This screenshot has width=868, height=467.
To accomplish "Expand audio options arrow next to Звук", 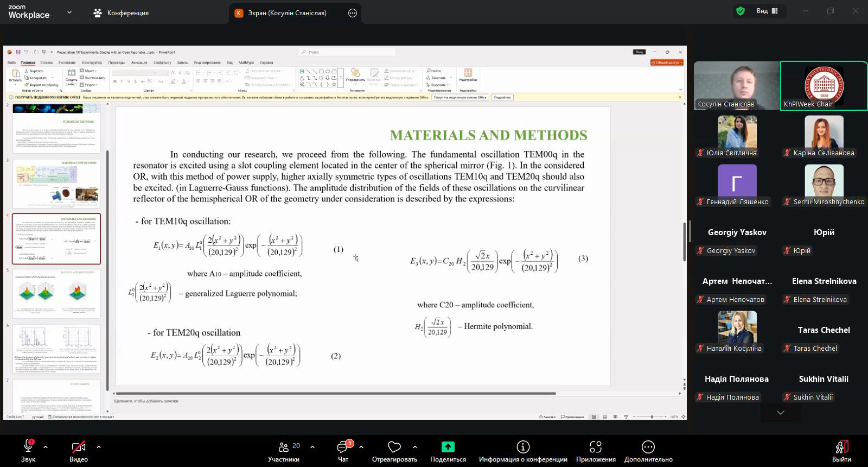I will click(46, 447).
